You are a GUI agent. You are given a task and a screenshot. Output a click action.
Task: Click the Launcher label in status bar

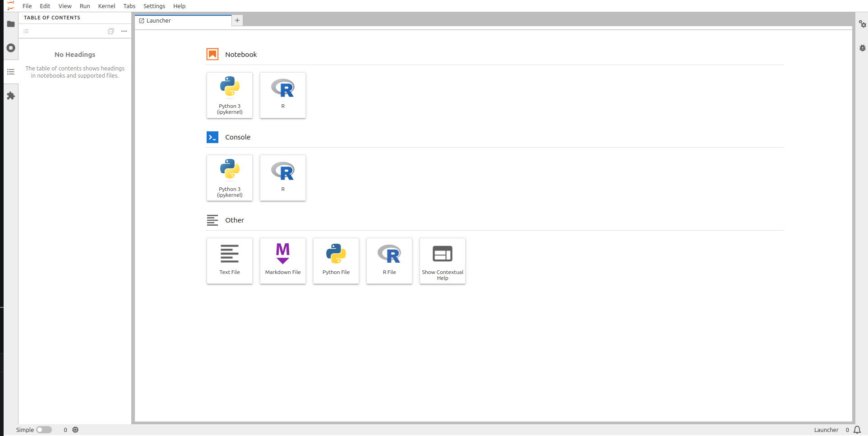[826, 430]
